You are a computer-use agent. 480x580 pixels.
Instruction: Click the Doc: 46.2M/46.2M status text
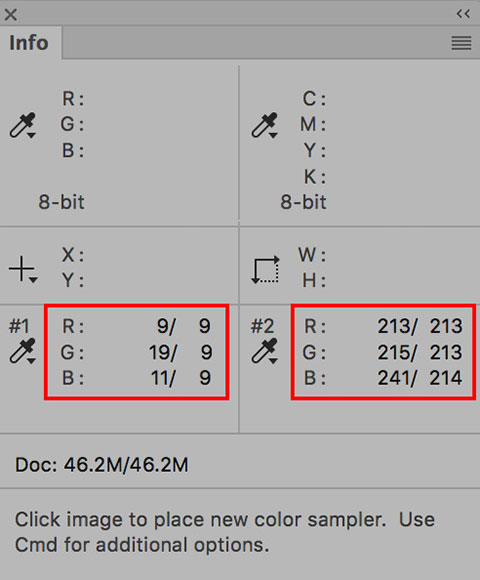(102, 465)
